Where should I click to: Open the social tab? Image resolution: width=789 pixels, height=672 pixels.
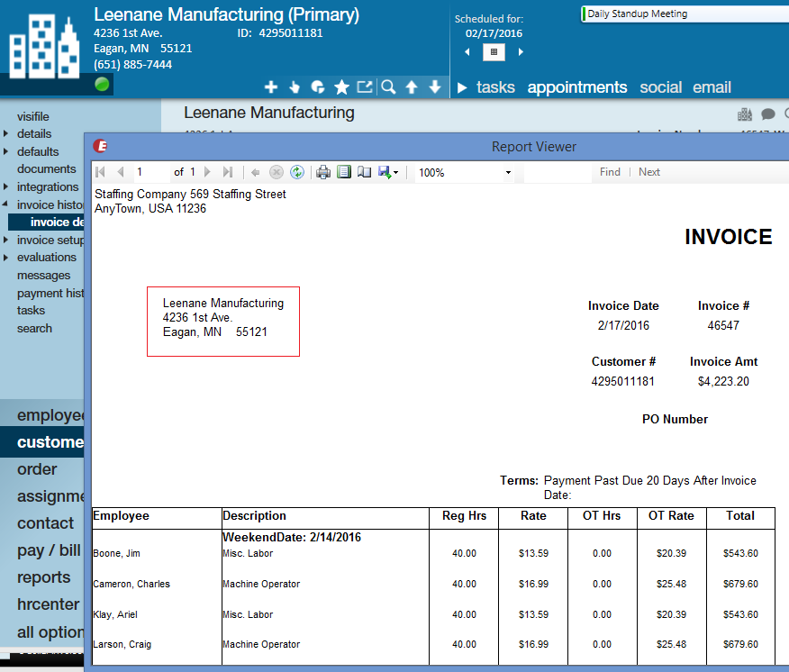(660, 87)
